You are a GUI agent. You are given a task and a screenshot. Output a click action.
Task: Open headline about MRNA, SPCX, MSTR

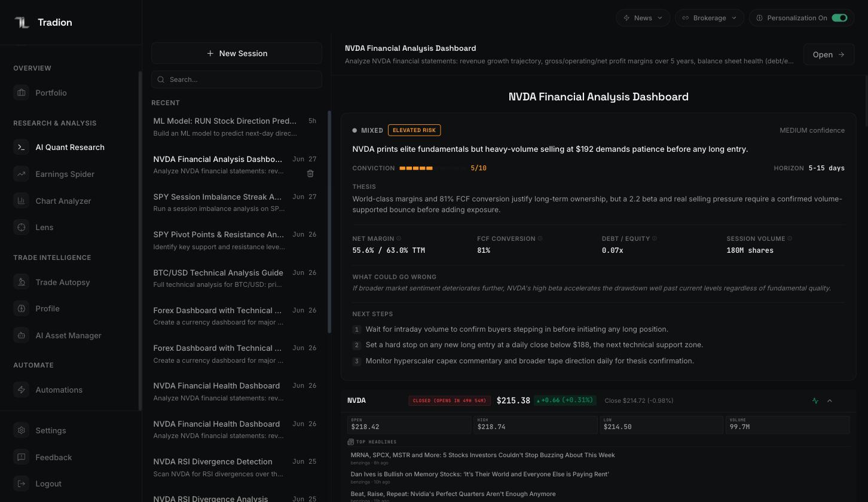point(482,455)
